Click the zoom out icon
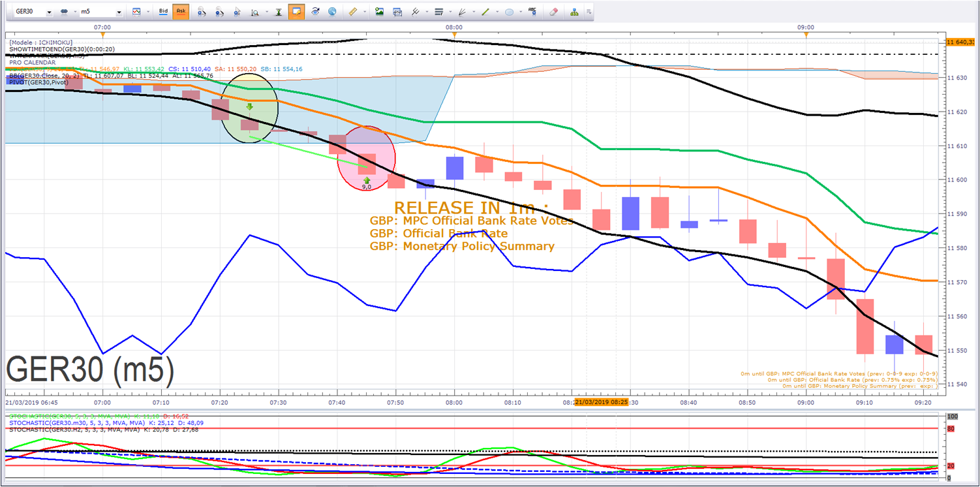 click(x=220, y=12)
